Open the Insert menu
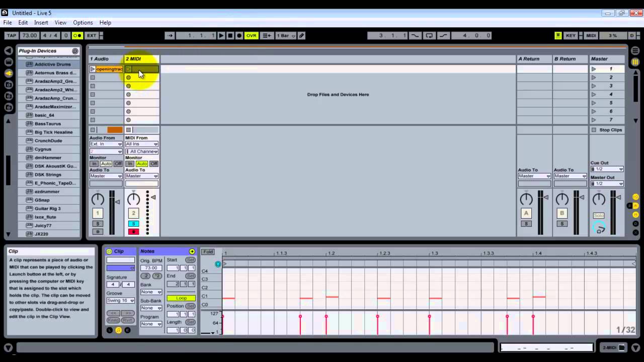Screen dimensions: 644x362 coord(41,23)
